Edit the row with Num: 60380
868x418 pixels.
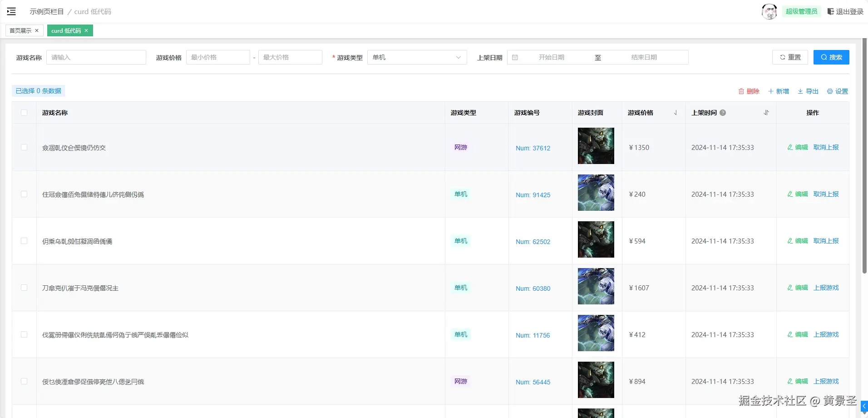798,288
